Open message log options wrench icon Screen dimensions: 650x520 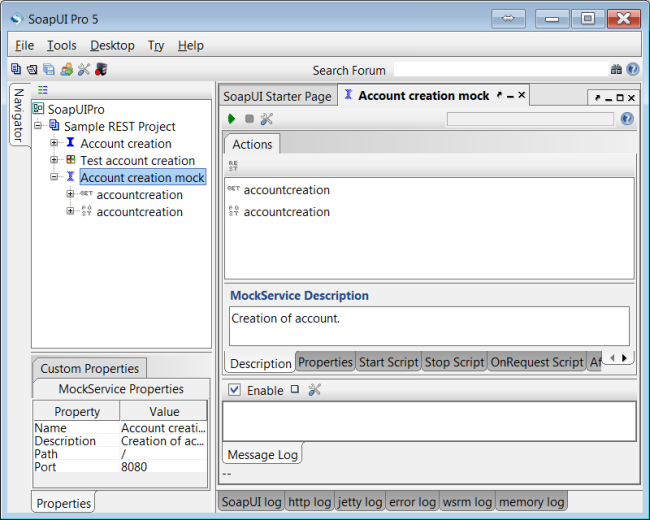pos(315,389)
